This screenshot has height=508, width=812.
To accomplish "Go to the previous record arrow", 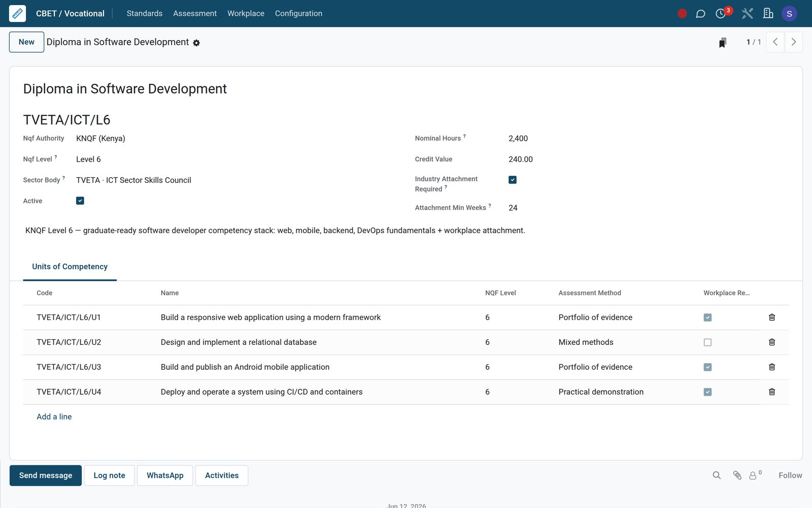I will [775, 42].
